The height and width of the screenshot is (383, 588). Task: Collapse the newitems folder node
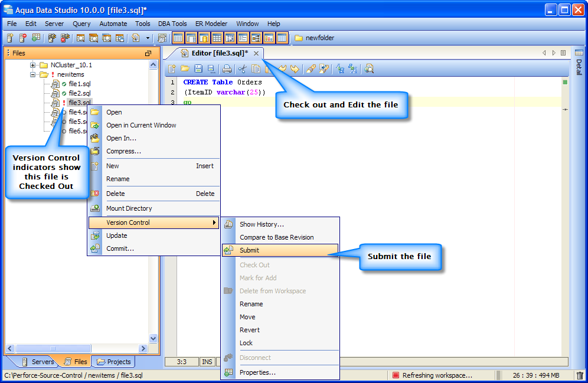point(33,74)
